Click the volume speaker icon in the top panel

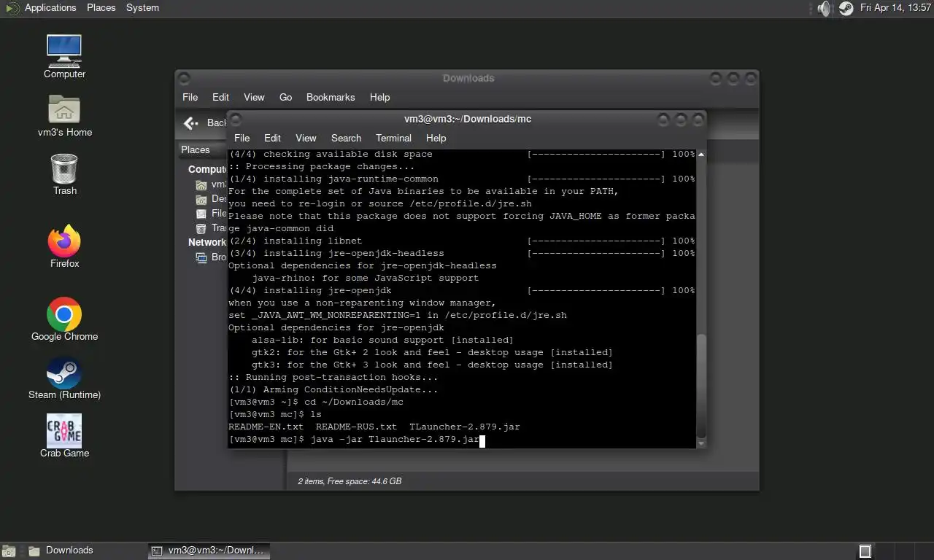pyautogui.click(x=824, y=8)
